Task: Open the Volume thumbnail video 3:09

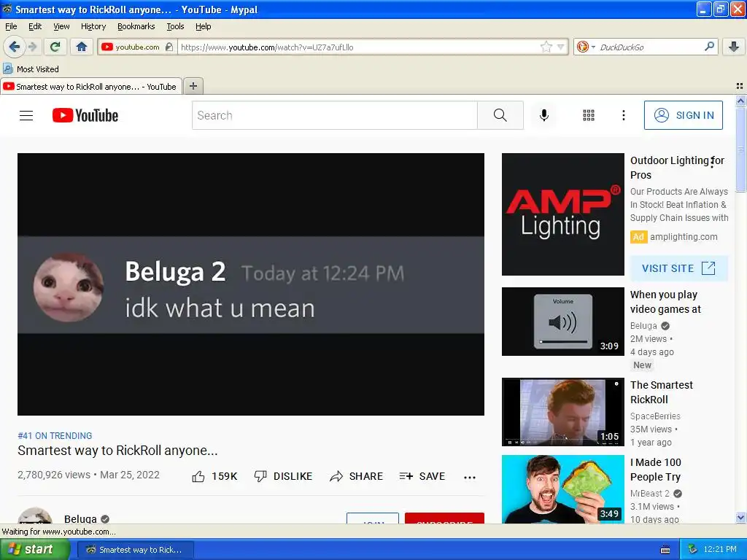Action: [562, 322]
